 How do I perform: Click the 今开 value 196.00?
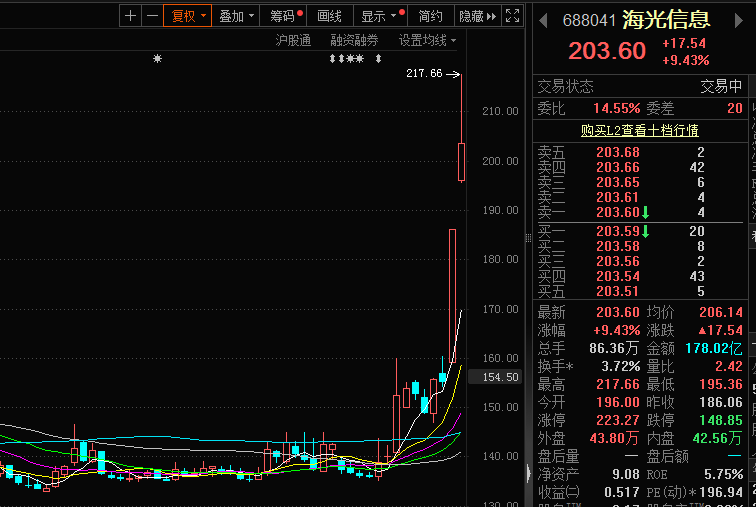coord(618,402)
